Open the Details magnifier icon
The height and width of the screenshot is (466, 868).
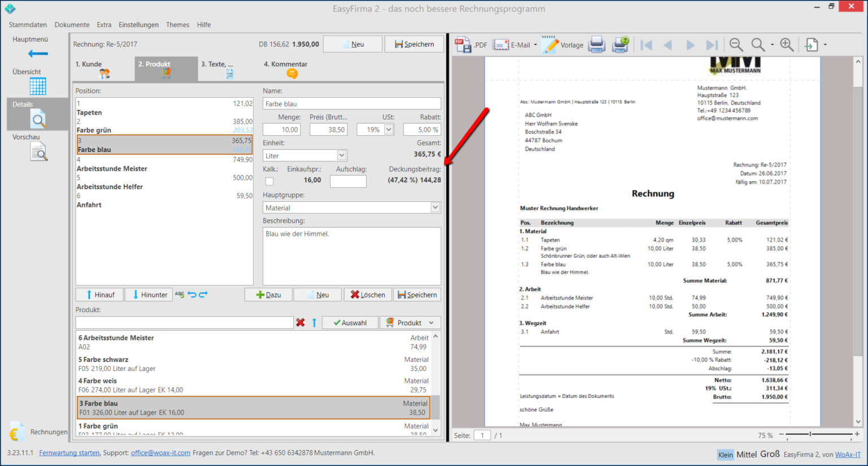click(x=38, y=119)
